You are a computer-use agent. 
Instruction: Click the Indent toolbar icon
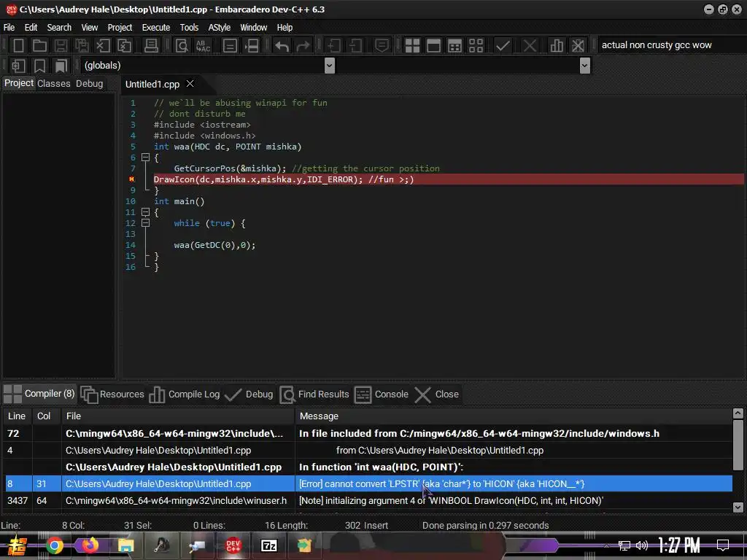point(334,46)
